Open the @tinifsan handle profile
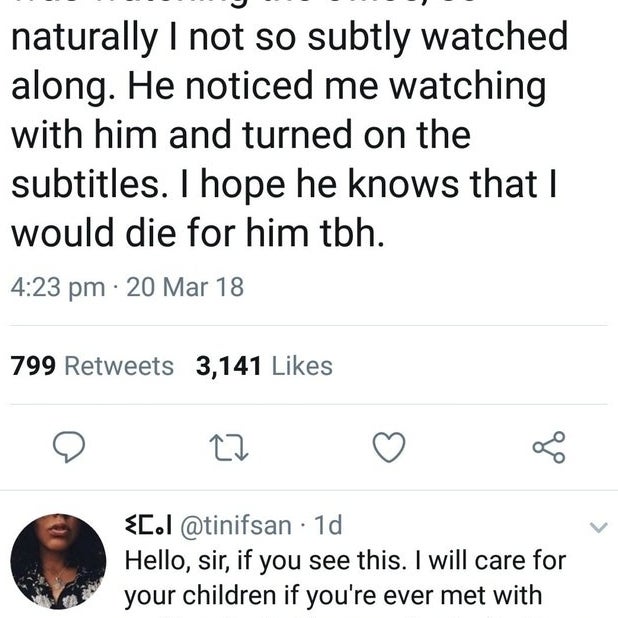 238,524
